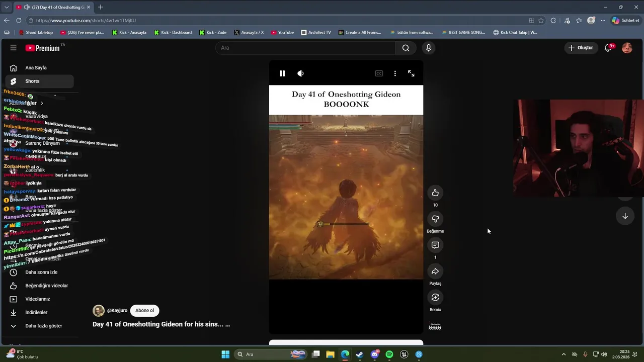Like the Short with the thumbs up

pos(435,193)
